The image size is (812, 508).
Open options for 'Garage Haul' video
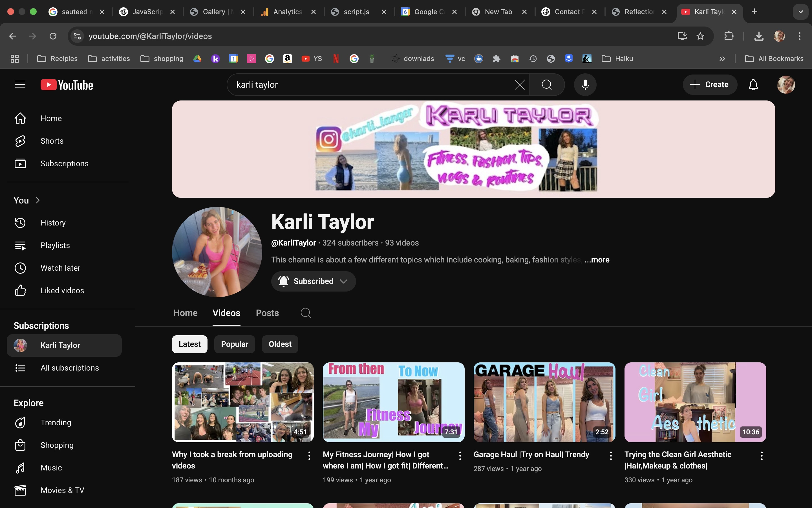click(x=611, y=456)
